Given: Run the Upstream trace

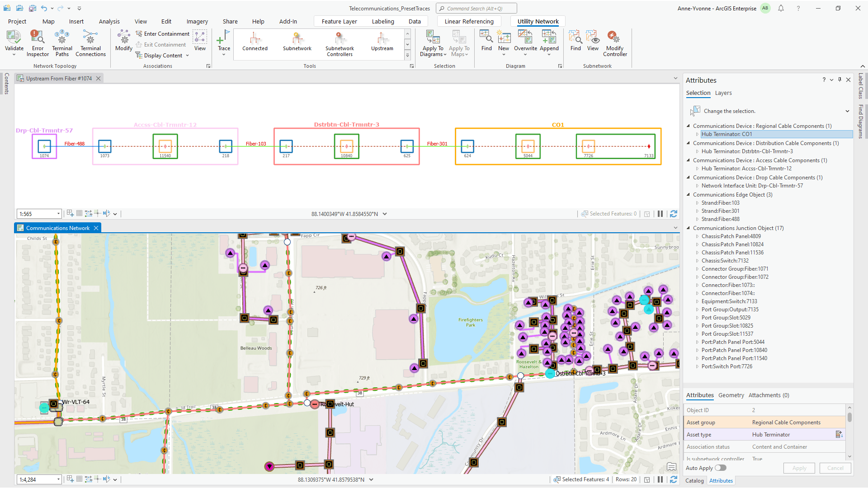Looking at the screenshot, I should tap(382, 43).
